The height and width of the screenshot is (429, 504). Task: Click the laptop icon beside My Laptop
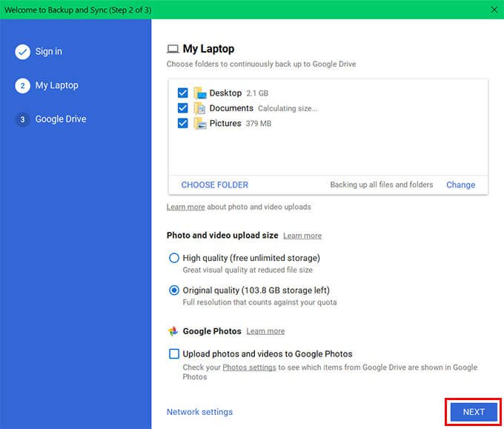click(173, 49)
